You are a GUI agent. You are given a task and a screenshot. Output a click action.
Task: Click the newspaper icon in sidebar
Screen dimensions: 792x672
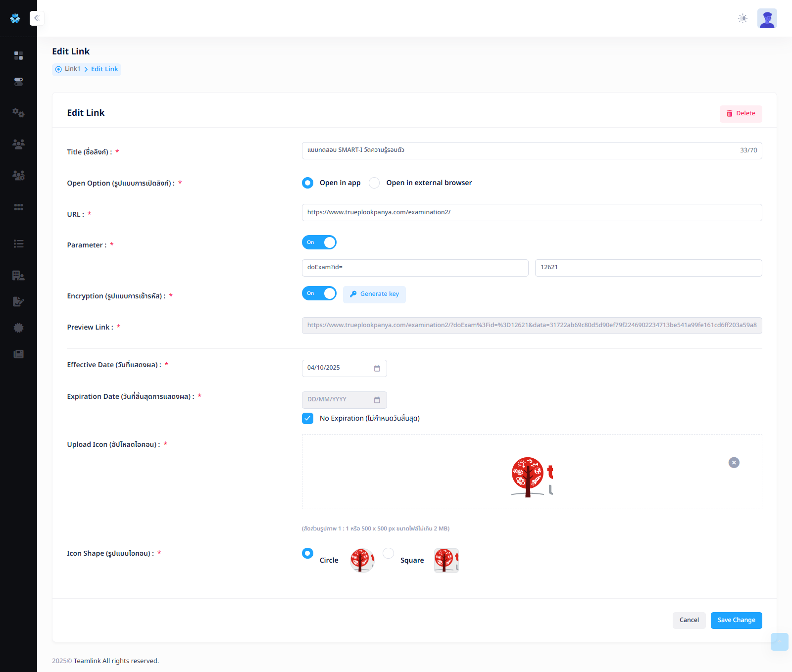18,354
